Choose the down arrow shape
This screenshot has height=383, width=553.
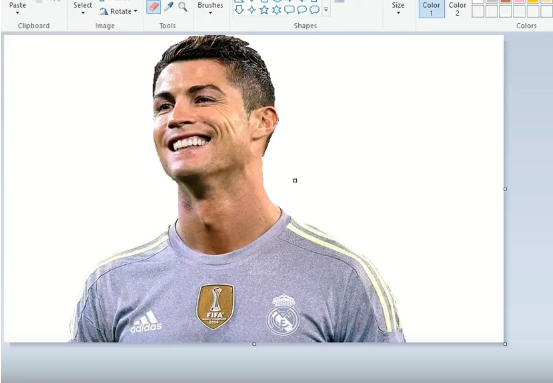pyautogui.click(x=239, y=10)
